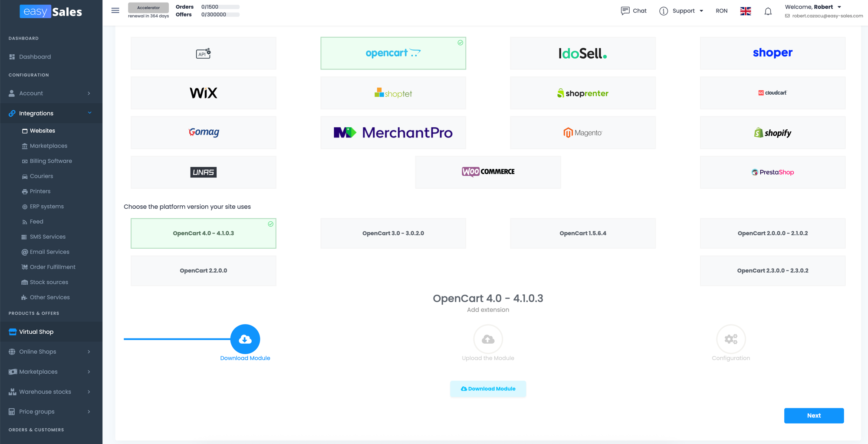The height and width of the screenshot is (444, 868).
Task: Open Websites under Integrations
Action: click(42, 131)
